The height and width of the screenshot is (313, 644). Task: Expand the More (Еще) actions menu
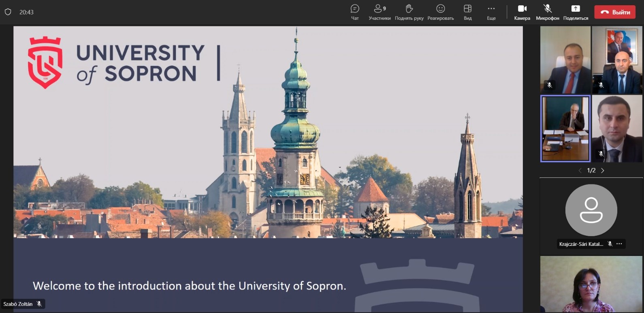pos(491,12)
